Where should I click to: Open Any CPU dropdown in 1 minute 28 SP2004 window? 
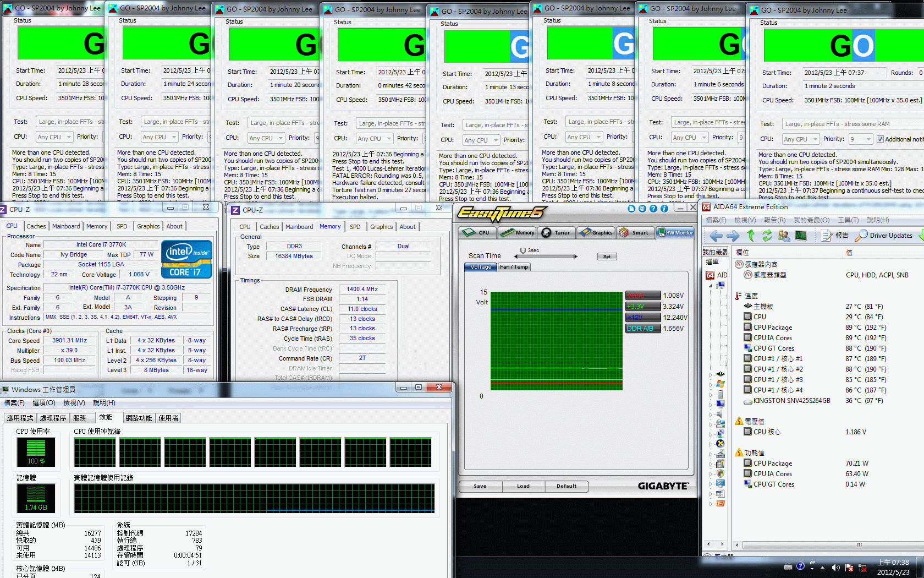[54, 137]
